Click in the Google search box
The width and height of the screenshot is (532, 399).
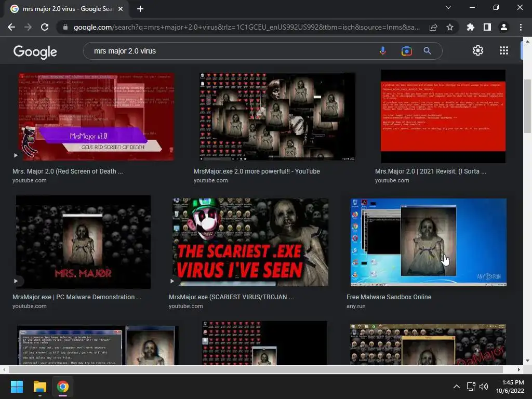(x=231, y=51)
